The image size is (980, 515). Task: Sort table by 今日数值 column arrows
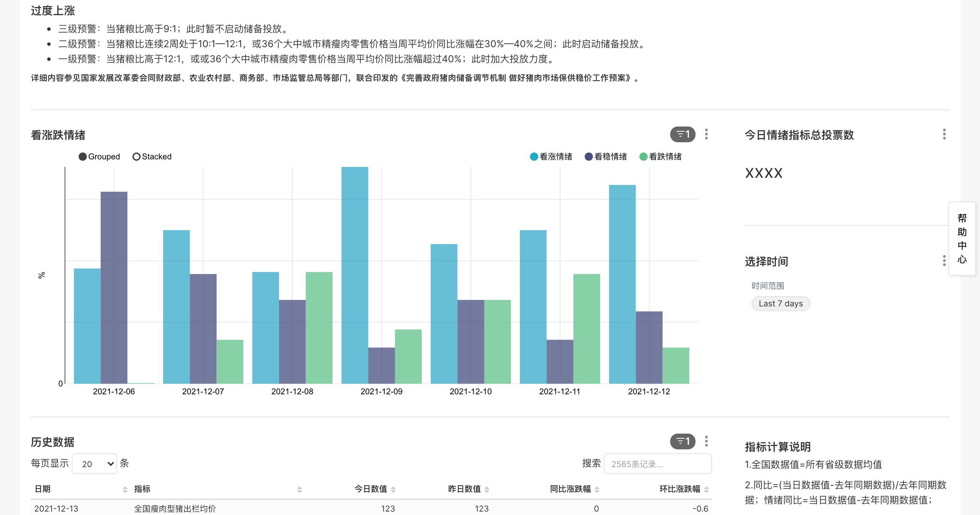[393, 489]
